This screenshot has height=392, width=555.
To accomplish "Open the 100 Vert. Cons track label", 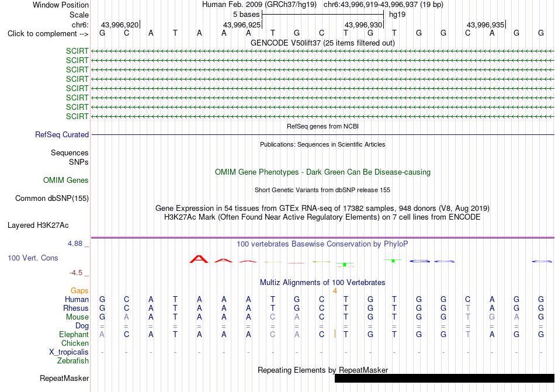I will click(33, 258).
